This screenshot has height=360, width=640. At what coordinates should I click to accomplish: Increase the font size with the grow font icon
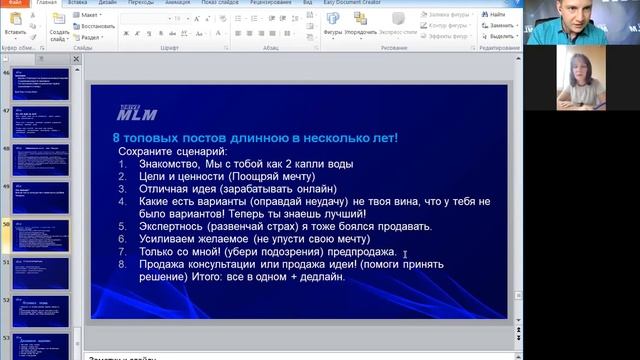click(197, 19)
